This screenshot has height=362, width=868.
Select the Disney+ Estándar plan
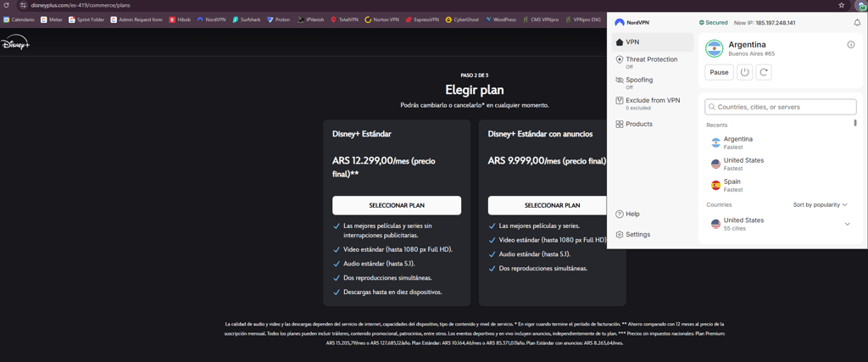click(397, 205)
